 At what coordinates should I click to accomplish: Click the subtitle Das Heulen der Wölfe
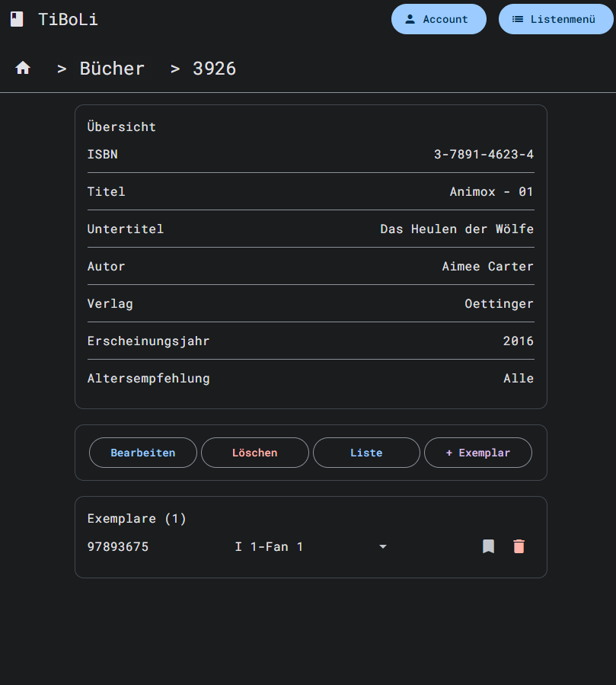tap(457, 229)
